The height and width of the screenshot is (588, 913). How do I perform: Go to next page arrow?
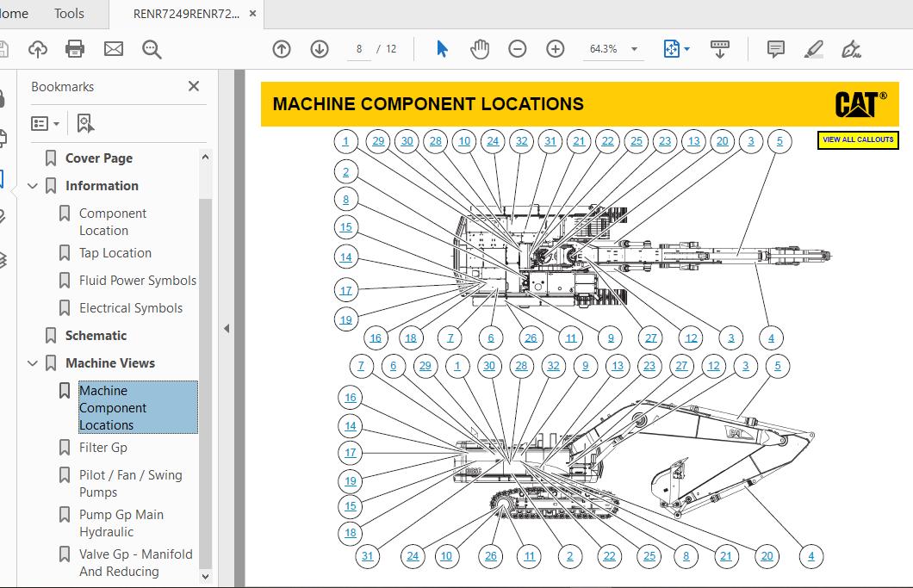320,49
